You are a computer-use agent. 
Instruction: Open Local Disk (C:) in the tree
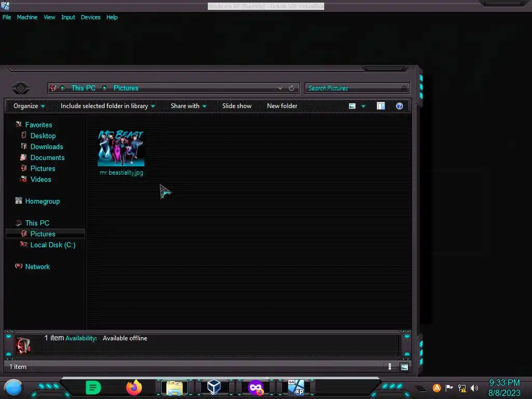pos(53,245)
